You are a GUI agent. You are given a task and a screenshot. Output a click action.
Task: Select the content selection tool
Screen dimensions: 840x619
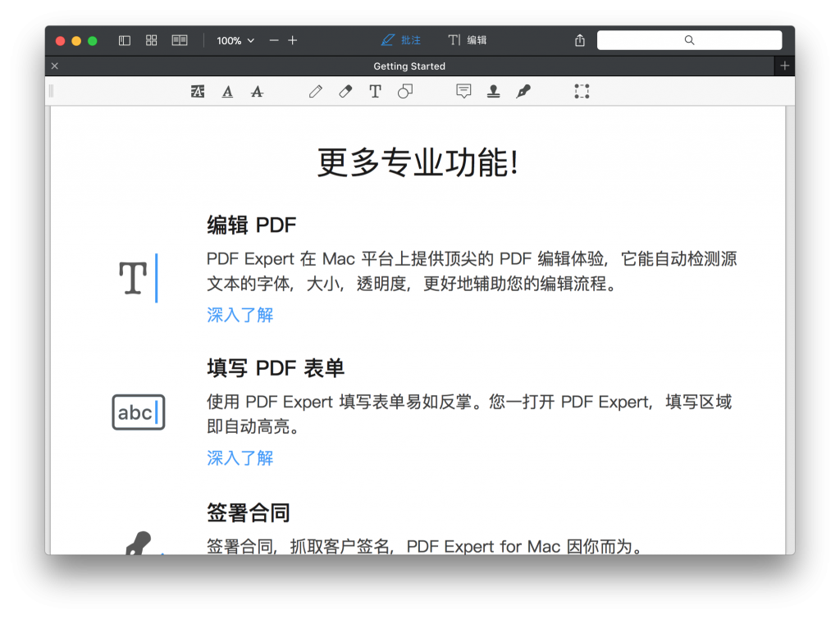pos(582,92)
